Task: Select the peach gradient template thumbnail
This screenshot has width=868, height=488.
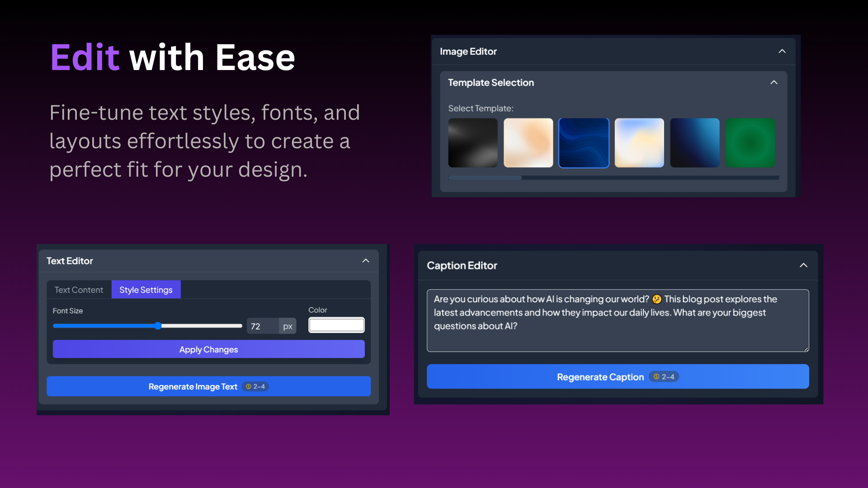Action: coord(528,143)
